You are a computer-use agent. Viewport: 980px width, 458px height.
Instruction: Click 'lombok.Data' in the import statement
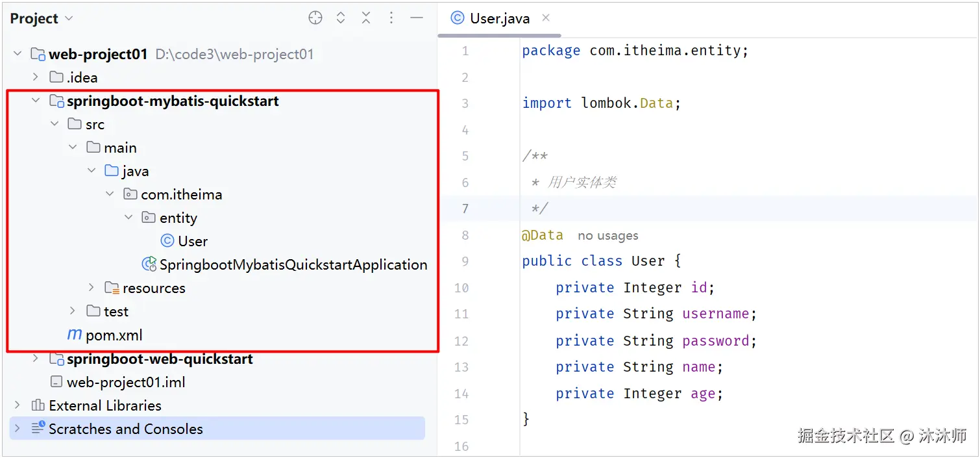click(x=628, y=103)
